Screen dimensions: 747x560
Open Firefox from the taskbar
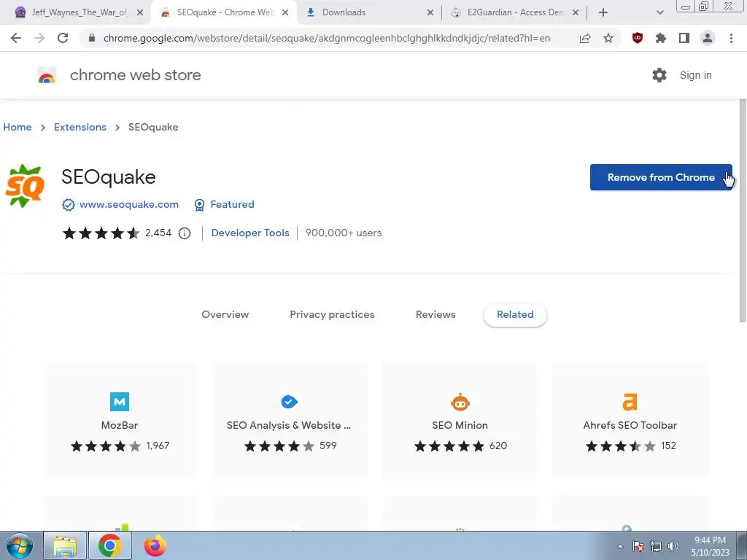(x=155, y=545)
